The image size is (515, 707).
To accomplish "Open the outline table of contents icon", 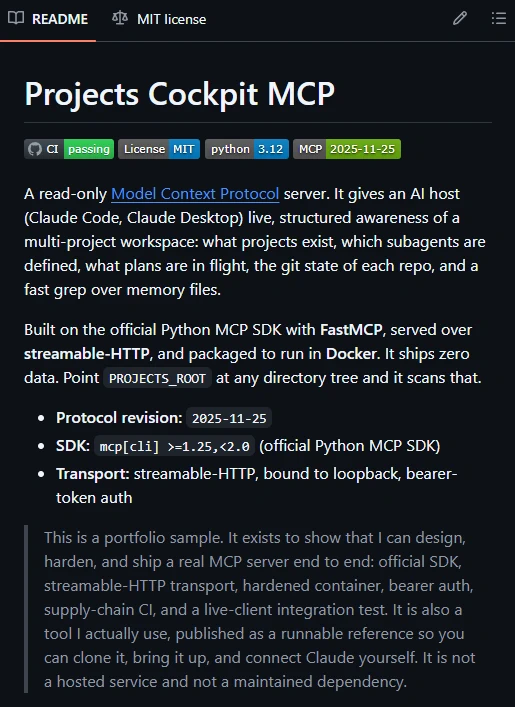I will (499, 18).
